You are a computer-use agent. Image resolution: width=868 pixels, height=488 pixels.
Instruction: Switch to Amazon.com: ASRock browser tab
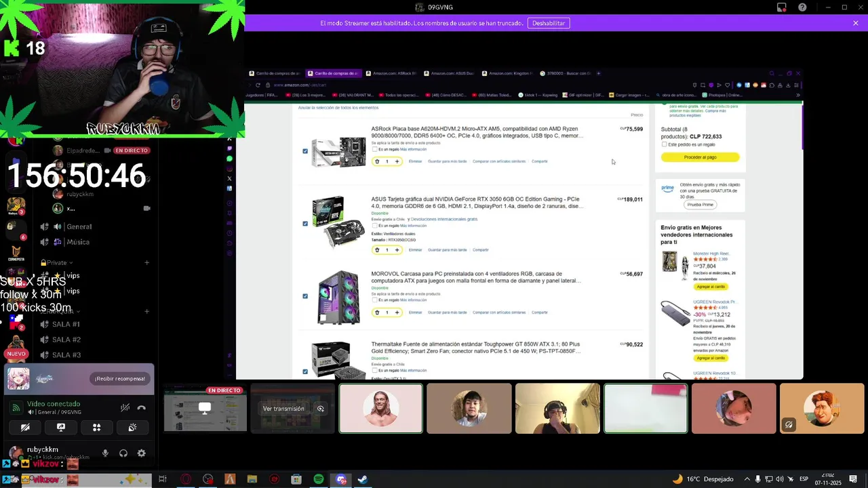391,73
